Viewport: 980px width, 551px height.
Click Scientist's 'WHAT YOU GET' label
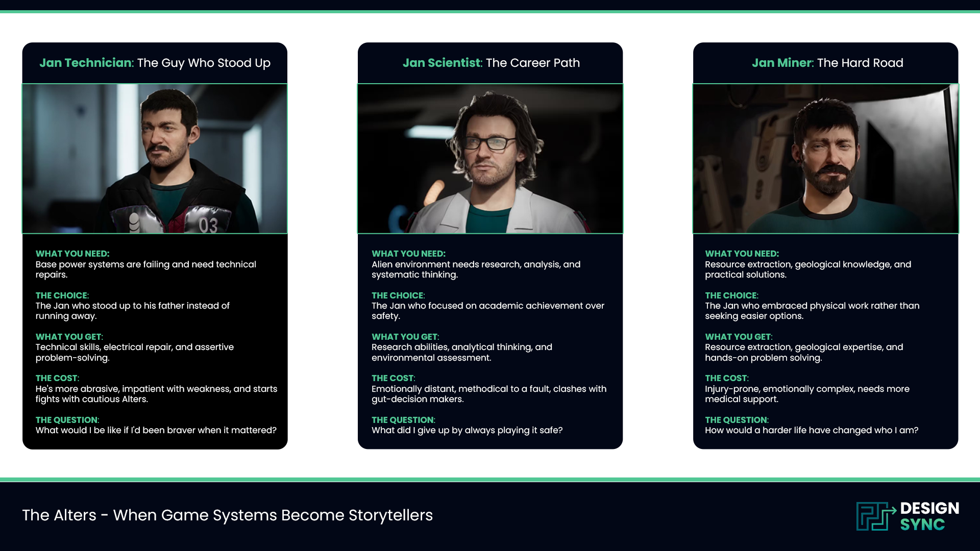pyautogui.click(x=405, y=337)
